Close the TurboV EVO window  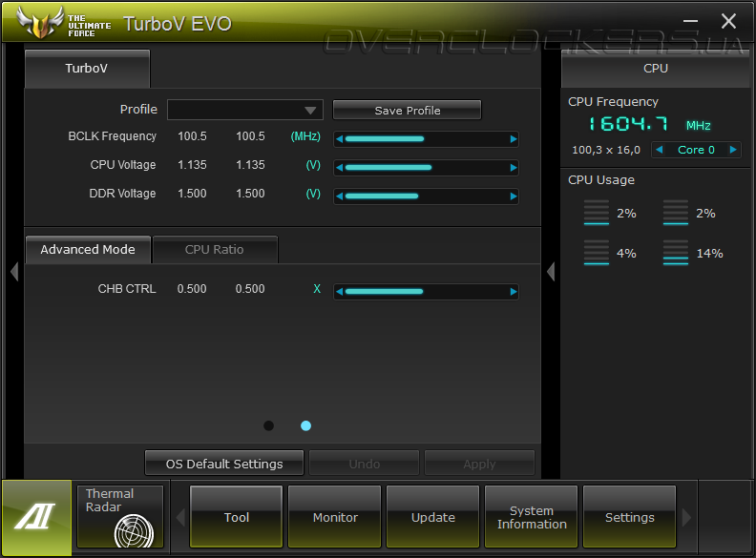point(728,21)
